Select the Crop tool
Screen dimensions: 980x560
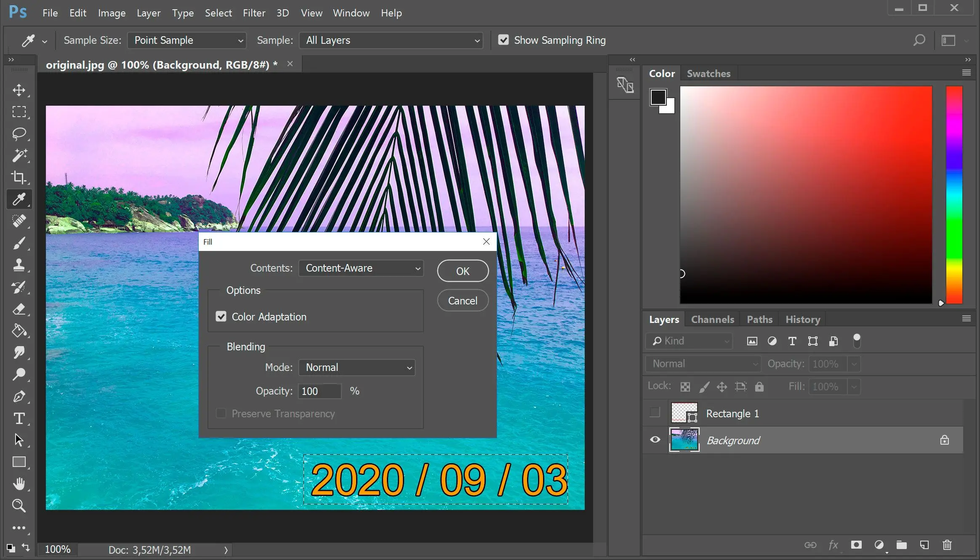[19, 177]
